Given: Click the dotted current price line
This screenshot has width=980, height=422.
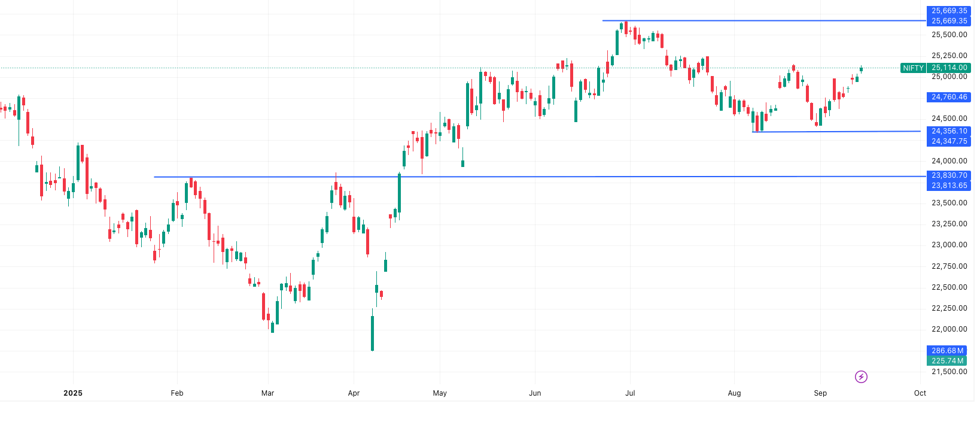Looking at the screenshot, I should pos(449,68).
